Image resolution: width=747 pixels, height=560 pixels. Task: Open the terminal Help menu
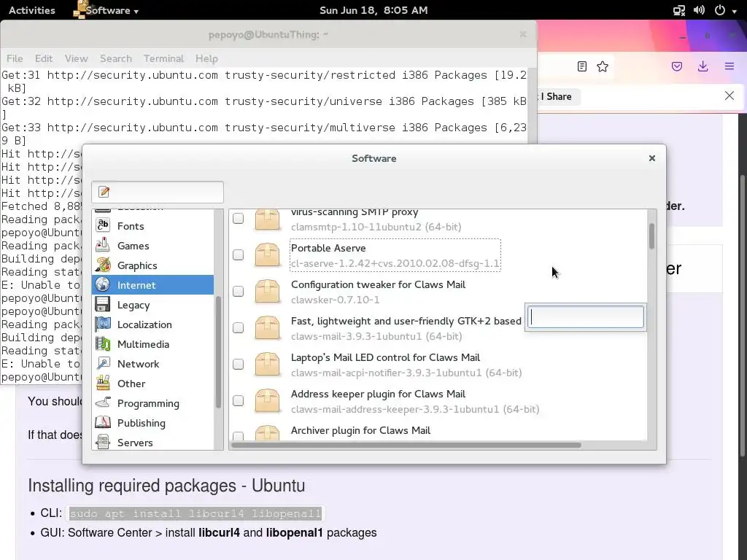pos(206,58)
